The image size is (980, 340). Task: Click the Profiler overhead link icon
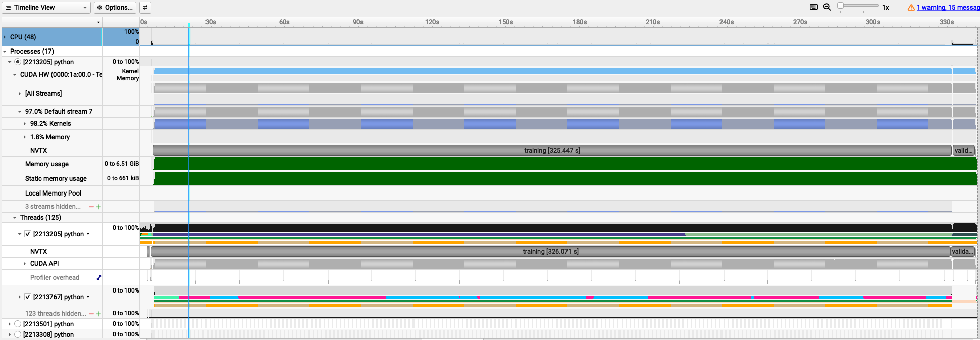pos(99,277)
